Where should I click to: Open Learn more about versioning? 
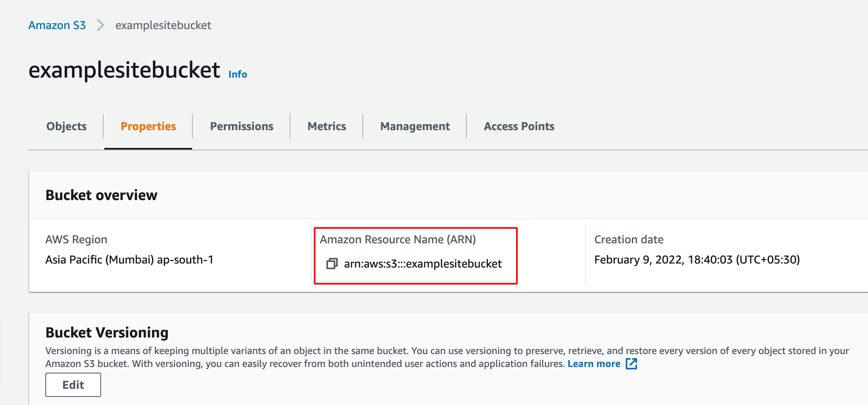(593, 364)
